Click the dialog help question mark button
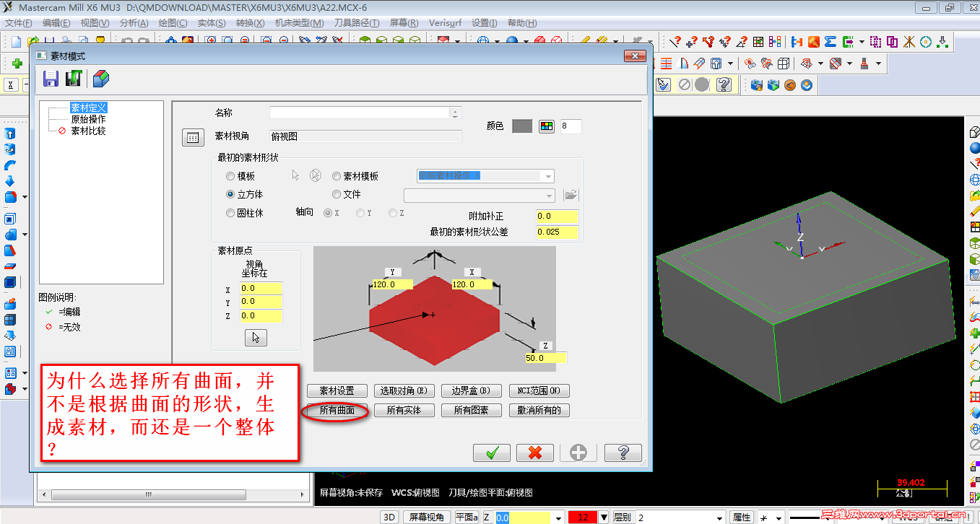The image size is (980, 524). click(x=623, y=453)
